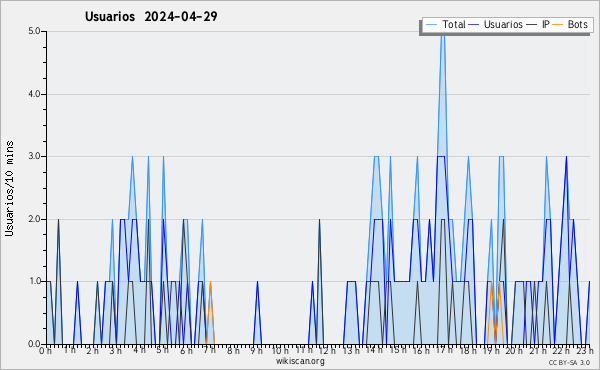Image resolution: width=600 pixels, height=370 pixels.
Task: Click the y-axis label 'Usuarios/10 mins'
Action: click(9, 188)
